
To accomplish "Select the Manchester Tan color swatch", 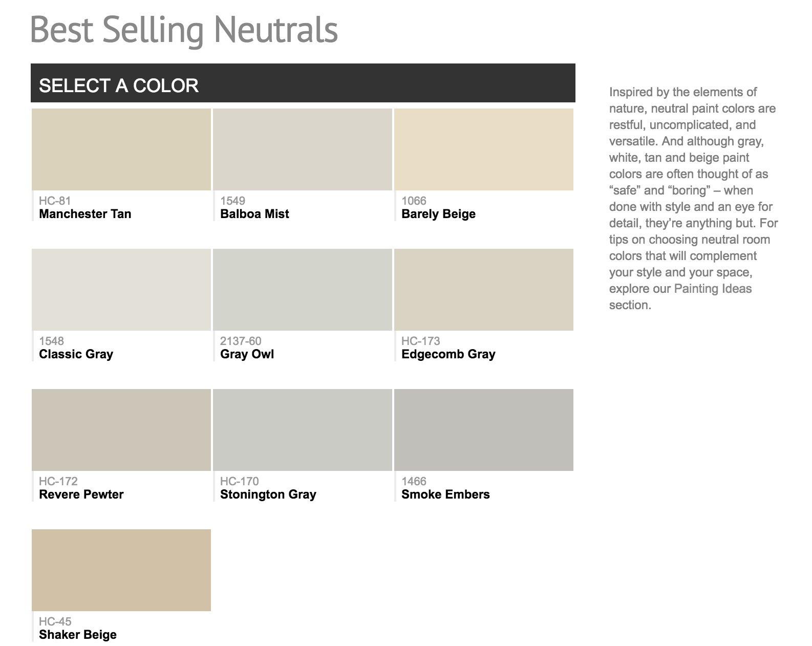I will (x=121, y=150).
